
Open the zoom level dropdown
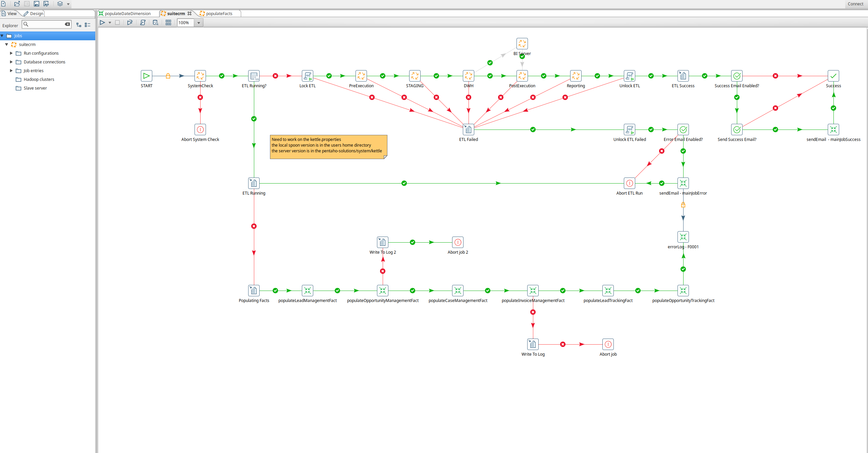199,22
